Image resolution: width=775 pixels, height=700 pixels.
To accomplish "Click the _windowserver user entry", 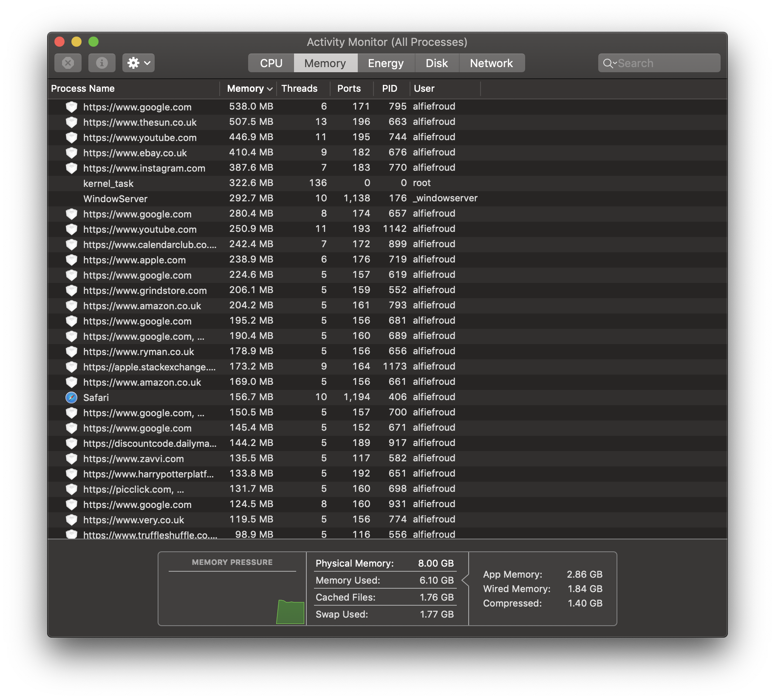I will point(445,198).
